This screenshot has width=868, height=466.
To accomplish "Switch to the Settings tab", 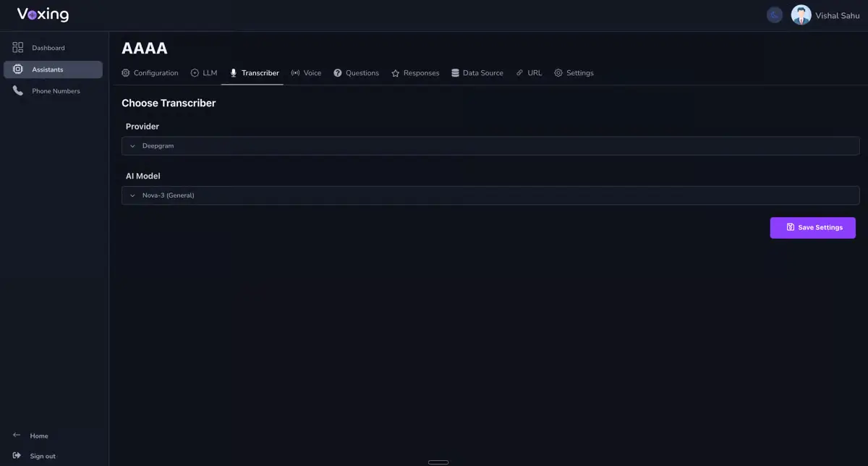I will click(x=574, y=72).
